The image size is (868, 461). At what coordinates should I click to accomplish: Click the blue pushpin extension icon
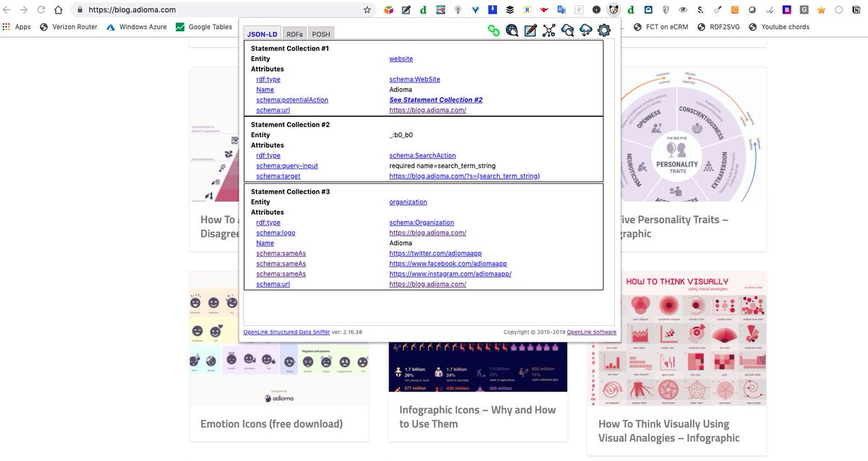pyautogui.click(x=493, y=10)
